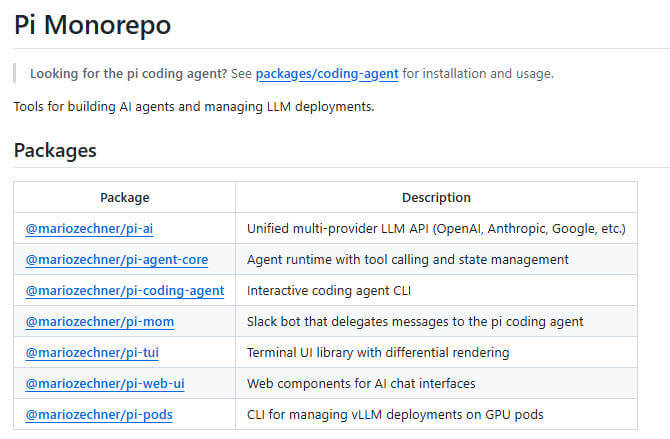Click the Packages section heading
Viewport: 670px width, 439px height.
click(55, 150)
